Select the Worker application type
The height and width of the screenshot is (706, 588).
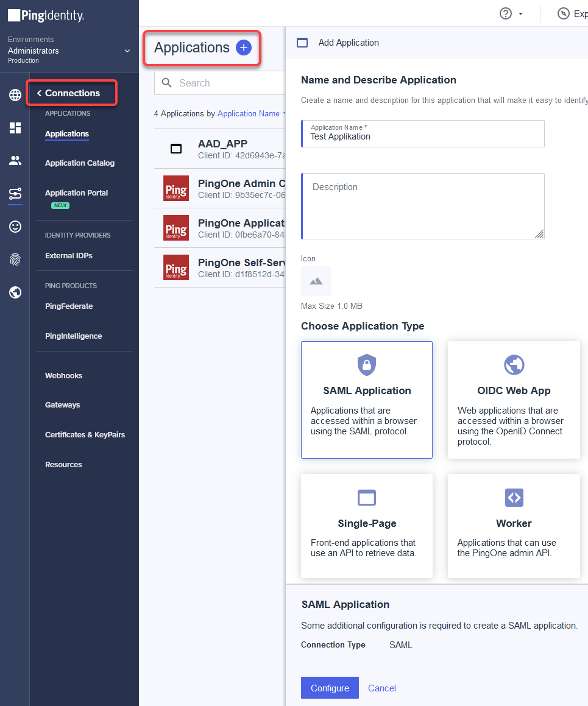514,526
